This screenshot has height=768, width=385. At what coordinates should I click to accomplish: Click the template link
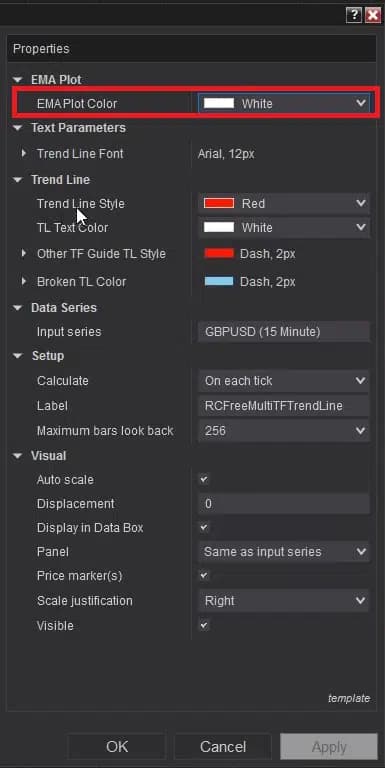tap(349, 698)
